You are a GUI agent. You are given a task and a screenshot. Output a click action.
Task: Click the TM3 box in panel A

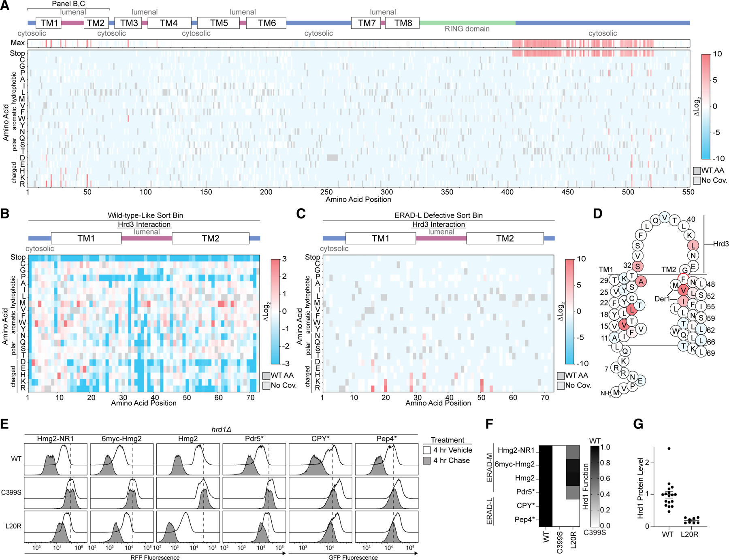128,23
